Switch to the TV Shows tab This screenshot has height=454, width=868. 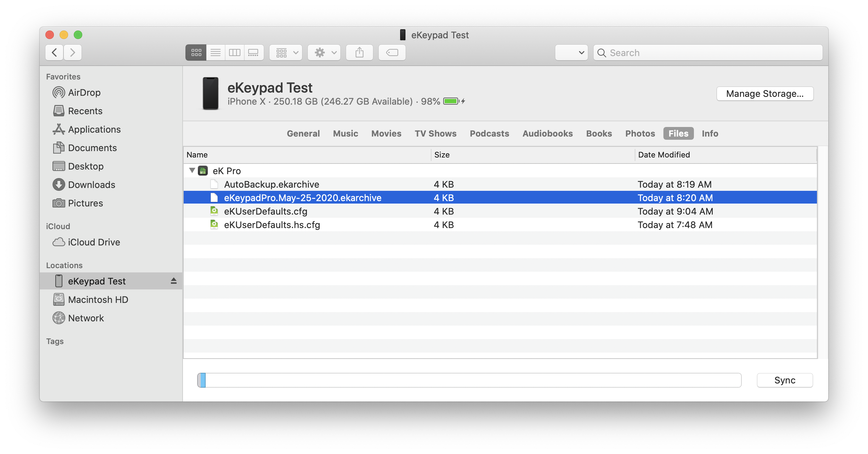tap(435, 133)
